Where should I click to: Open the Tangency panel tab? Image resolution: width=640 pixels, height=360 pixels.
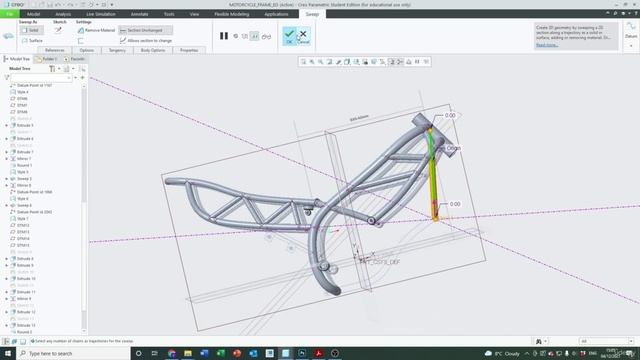pos(117,50)
